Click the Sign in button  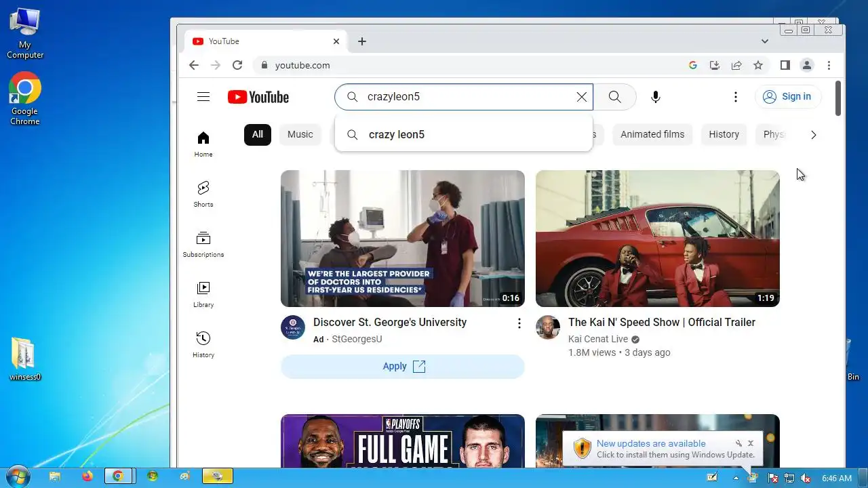coord(787,97)
